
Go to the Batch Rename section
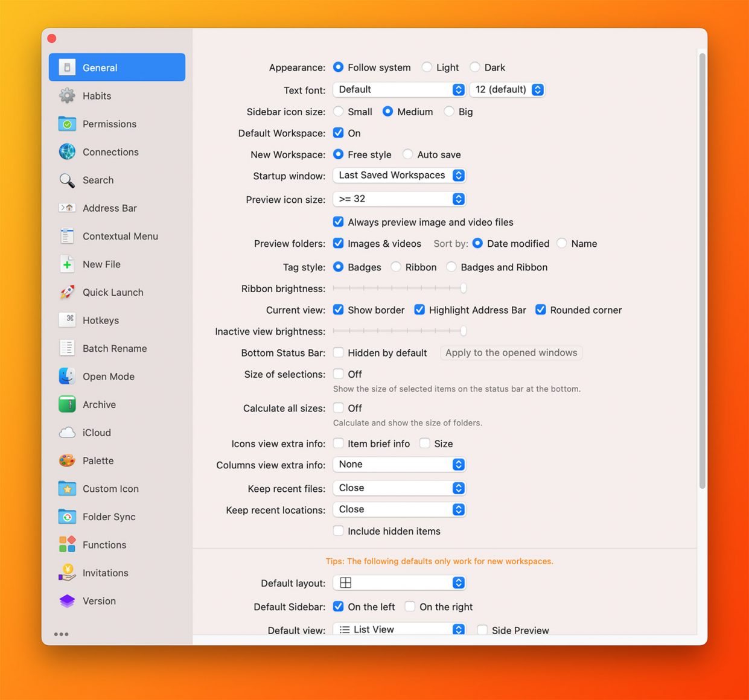(114, 349)
